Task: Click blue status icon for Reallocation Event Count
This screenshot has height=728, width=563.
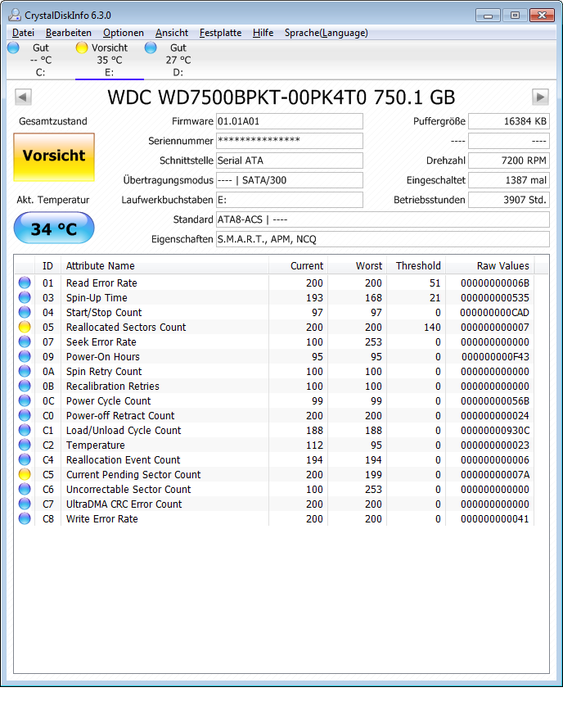Action: (25, 459)
